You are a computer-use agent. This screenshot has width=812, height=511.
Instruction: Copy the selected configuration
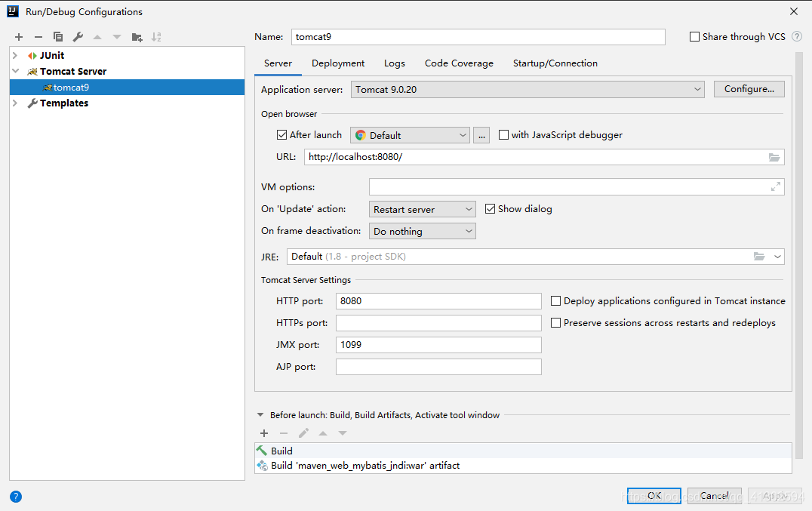pyautogui.click(x=58, y=37)
